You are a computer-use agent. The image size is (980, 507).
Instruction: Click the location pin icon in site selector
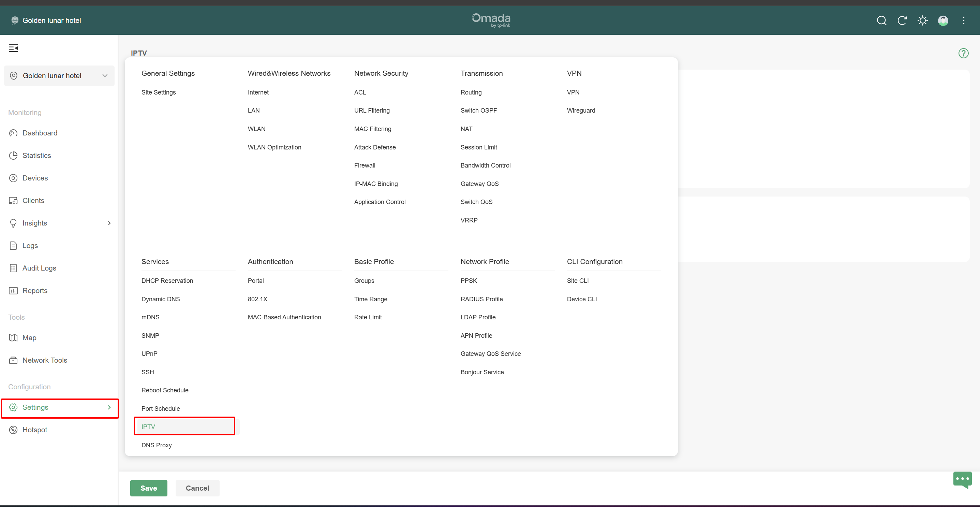point(14,76)
